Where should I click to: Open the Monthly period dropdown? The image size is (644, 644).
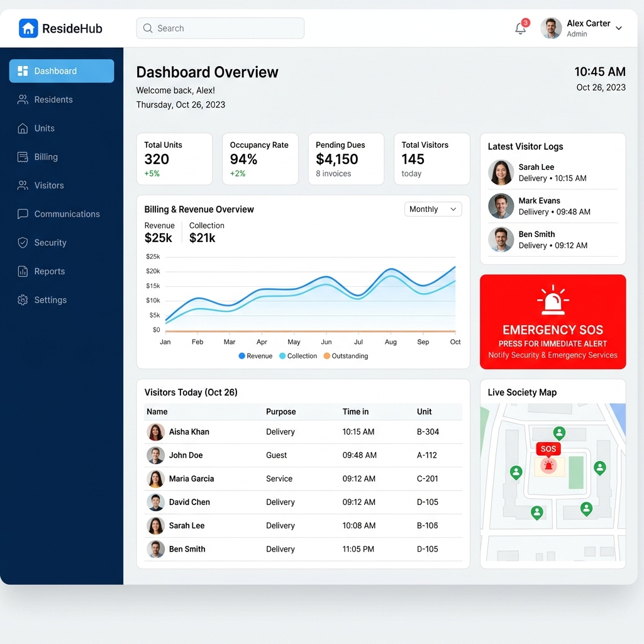tap(433, 209)
